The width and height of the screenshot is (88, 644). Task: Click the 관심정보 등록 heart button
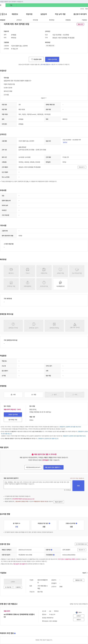36,59
